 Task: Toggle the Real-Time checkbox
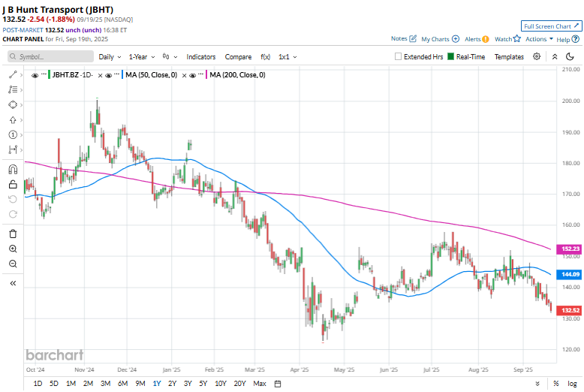point(451,56)
